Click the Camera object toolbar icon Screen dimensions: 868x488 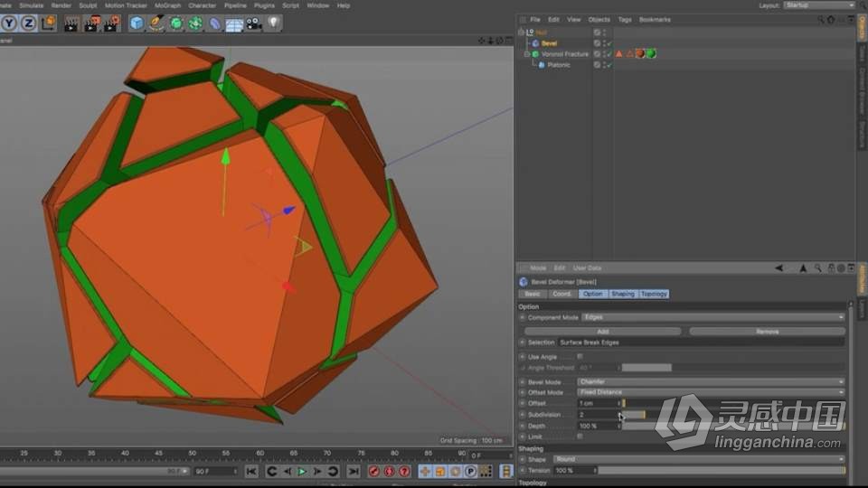click(253, 23)
